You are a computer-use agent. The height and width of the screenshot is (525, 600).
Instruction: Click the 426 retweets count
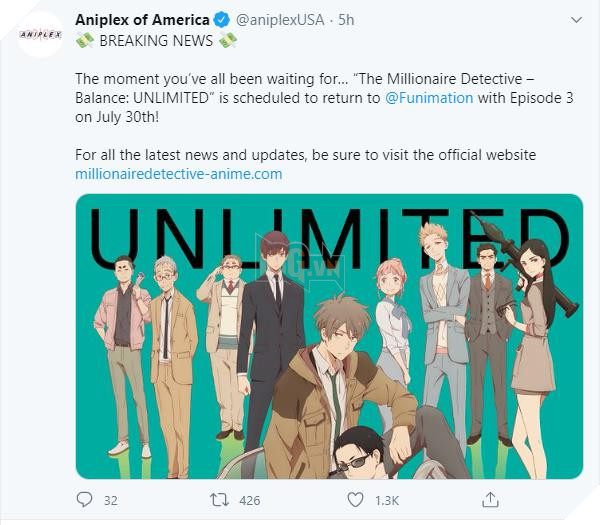(x=250, y=501)
